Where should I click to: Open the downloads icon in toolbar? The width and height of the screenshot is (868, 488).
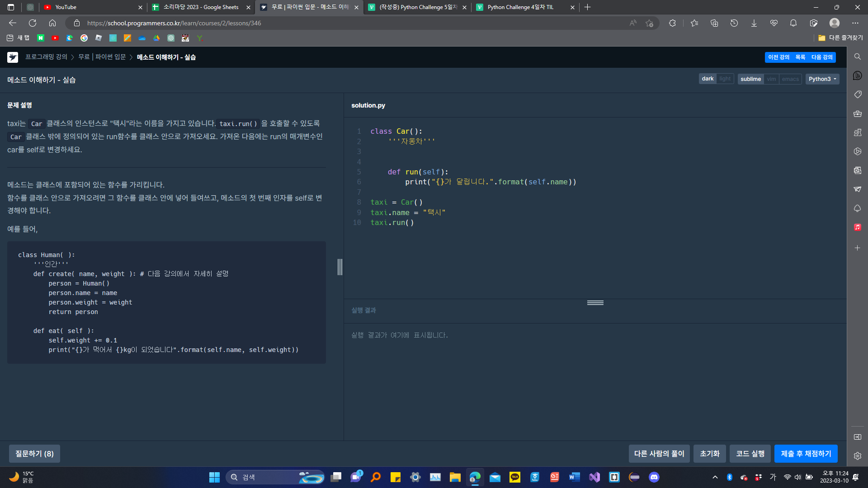[754, 23]
